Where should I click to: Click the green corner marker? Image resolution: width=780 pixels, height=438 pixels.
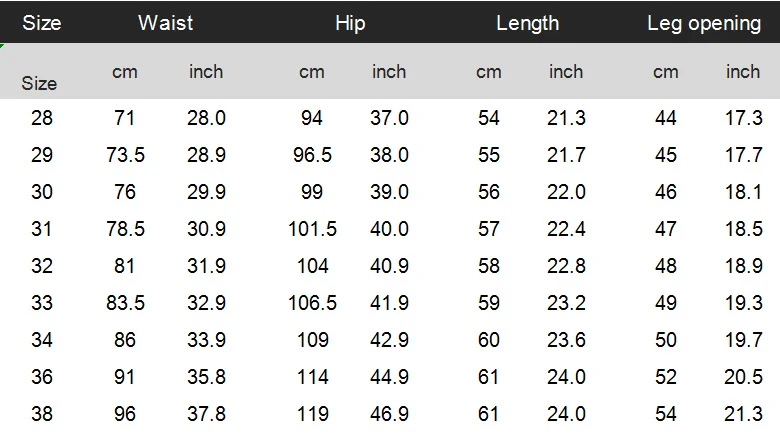[x=3, y=46]
